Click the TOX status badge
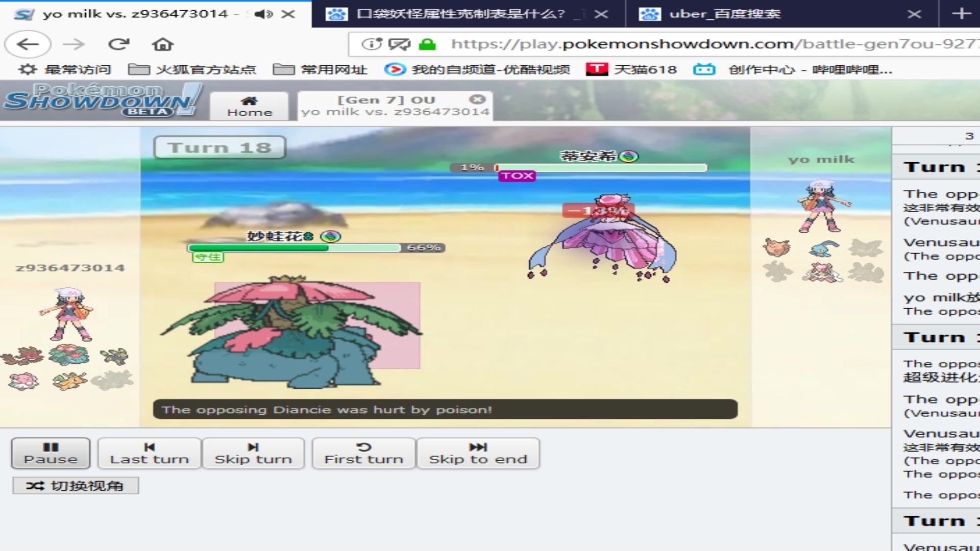 tap(517, 176)
